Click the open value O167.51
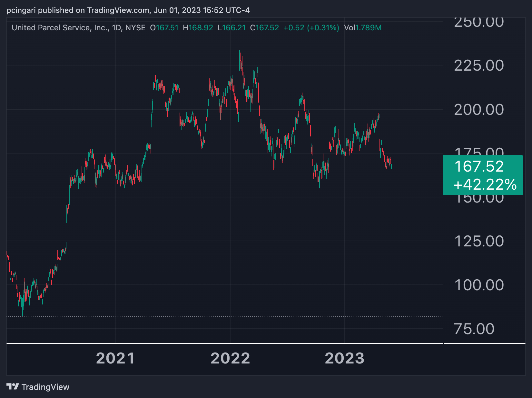The image size is (532, 398). click(164, 28)
